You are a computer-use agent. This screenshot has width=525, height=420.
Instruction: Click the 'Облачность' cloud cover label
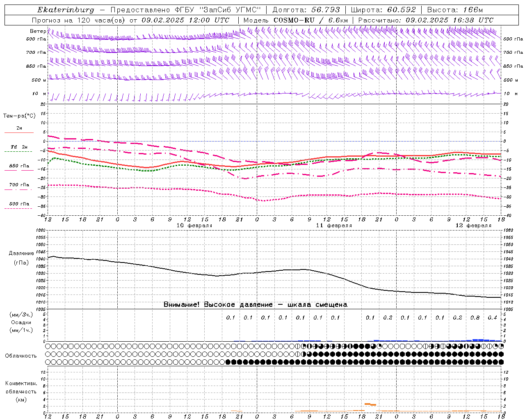tap(21, 356)
